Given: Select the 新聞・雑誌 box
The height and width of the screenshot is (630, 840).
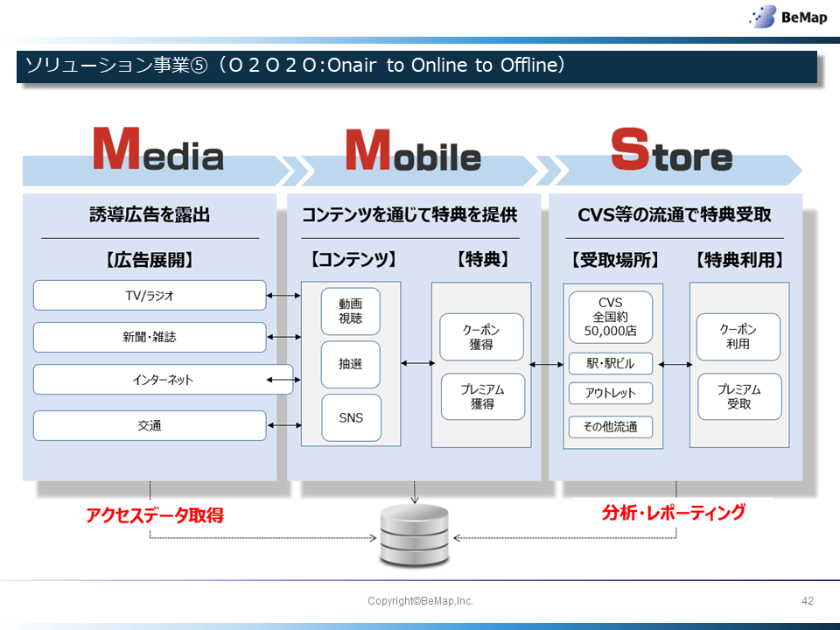Looking at the screenshot, I should [x=150, y=337].
